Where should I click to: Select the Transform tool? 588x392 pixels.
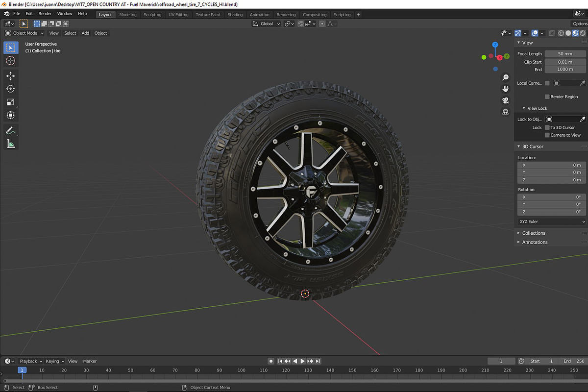pyautogui.click(x=11, y=115)
